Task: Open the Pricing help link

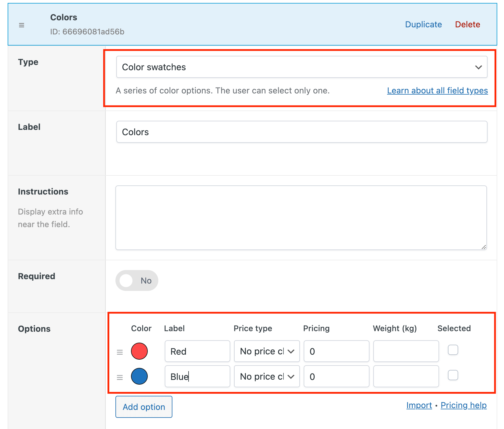Action: pyautogui.click(x=463, y=405)
